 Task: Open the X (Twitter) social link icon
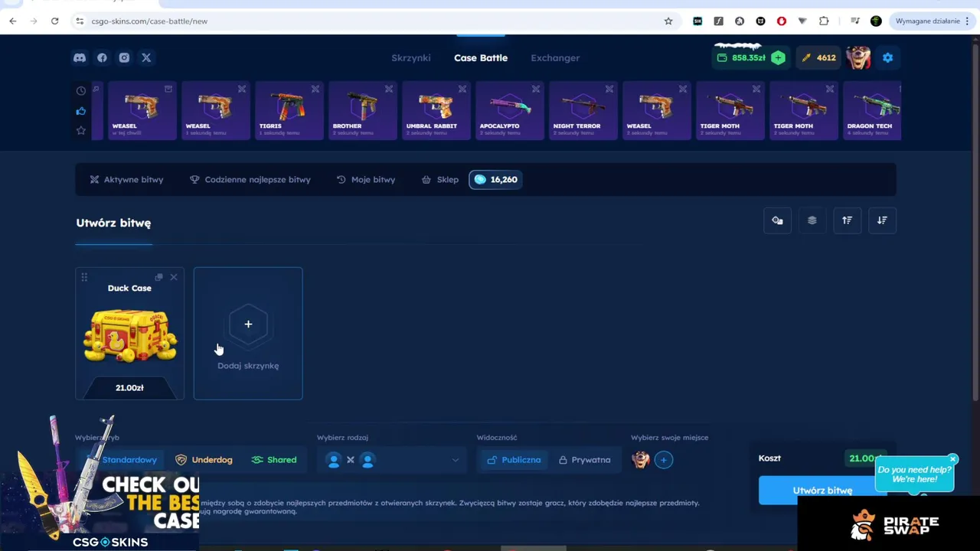pyautogui.click(x=146, y=57)
